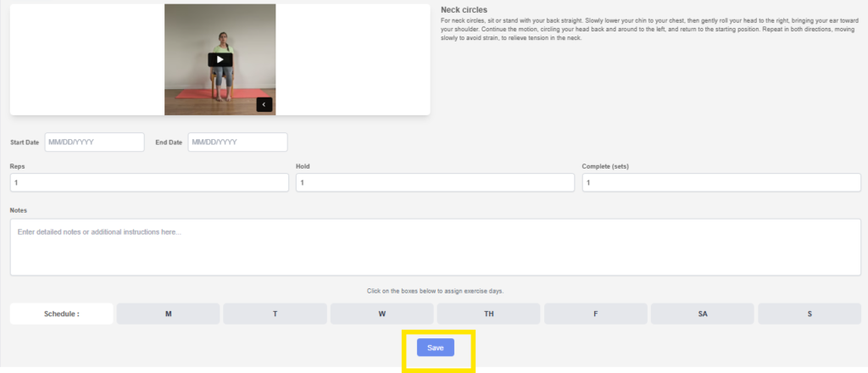Image resolution: width=868 pixels, height=373 pixels.
Task: Focus the Hold input field
Action: [435, 182]
